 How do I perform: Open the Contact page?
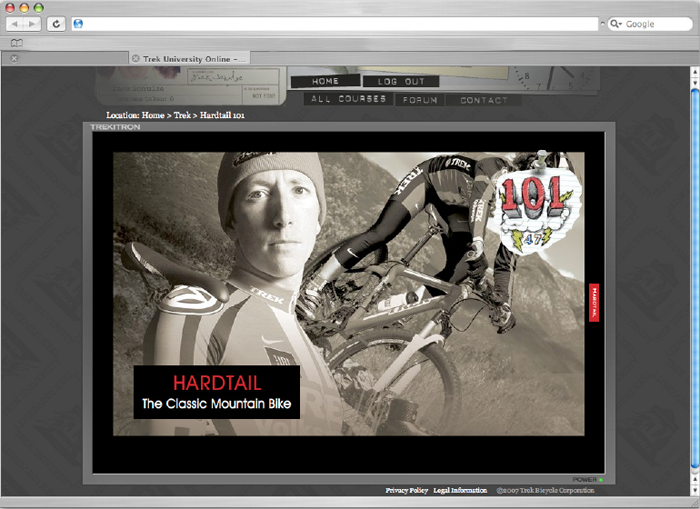point(484,100)
